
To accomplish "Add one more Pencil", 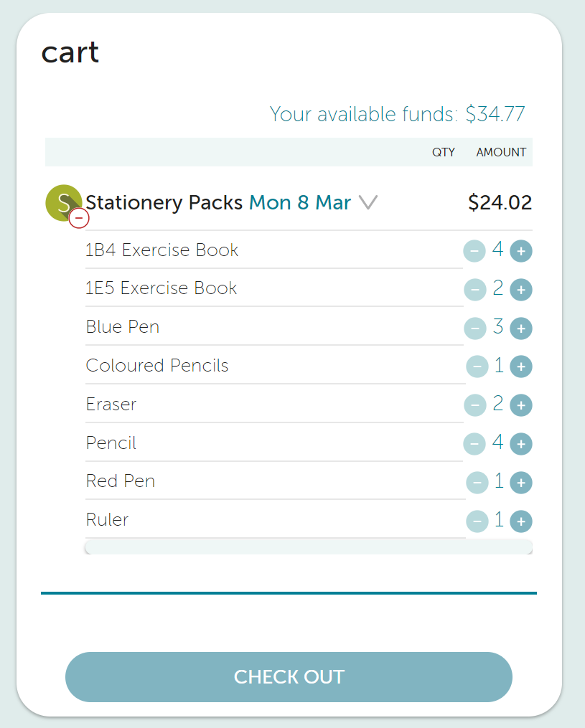I will tap(521, 444).
